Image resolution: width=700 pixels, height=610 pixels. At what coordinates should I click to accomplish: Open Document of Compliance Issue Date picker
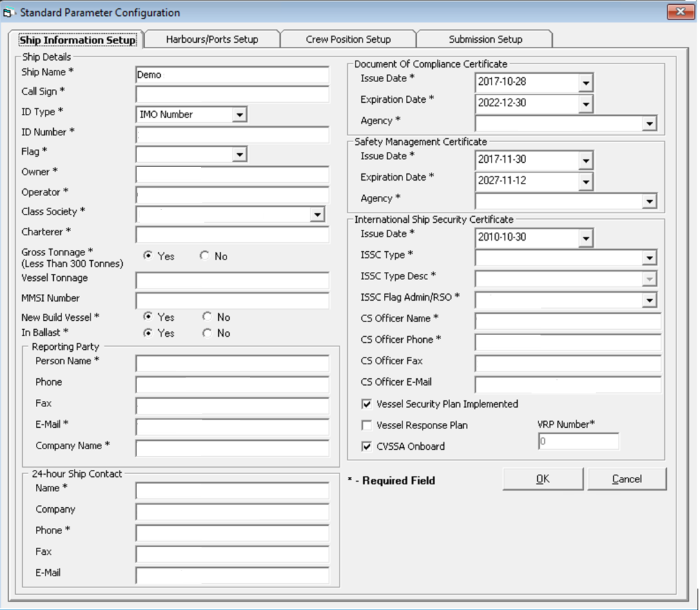[585, 83]
